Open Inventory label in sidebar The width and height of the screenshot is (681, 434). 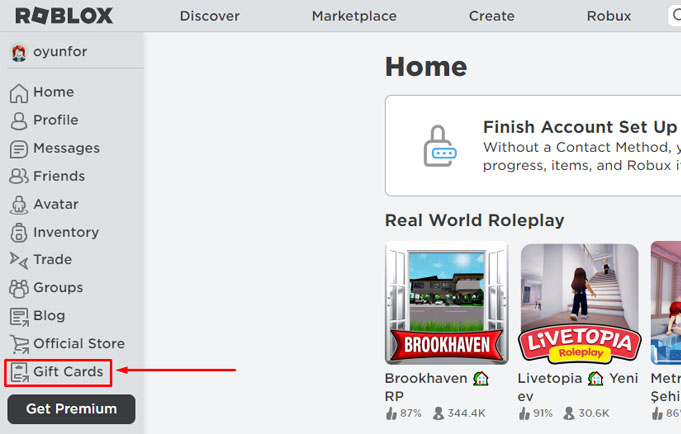pos(66,232)
